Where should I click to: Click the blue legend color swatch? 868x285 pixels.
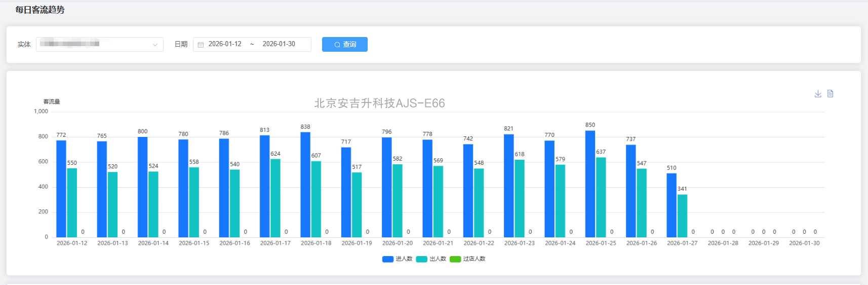pyautogui.click(x=388, y=259)
